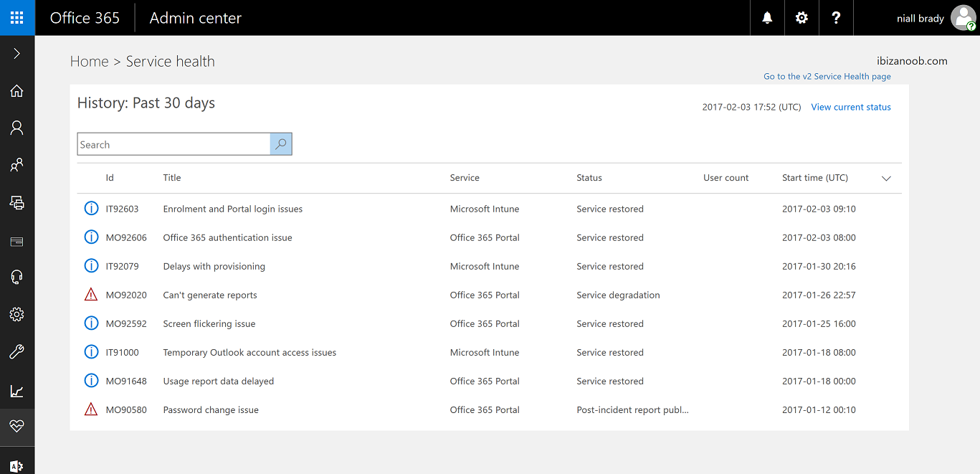980x474 pixels.
Task: Open 'Can't generate reports' incident
Action: [210, 295]
